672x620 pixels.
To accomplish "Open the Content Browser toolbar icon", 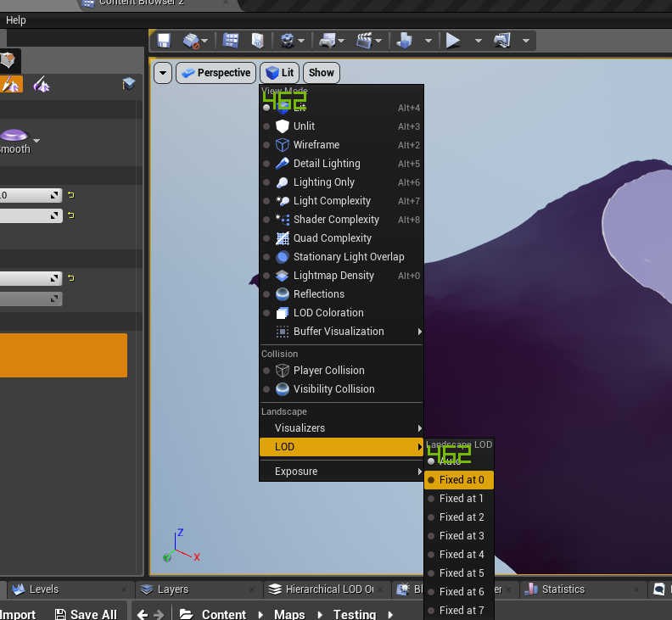I will (x=231, y=41).
